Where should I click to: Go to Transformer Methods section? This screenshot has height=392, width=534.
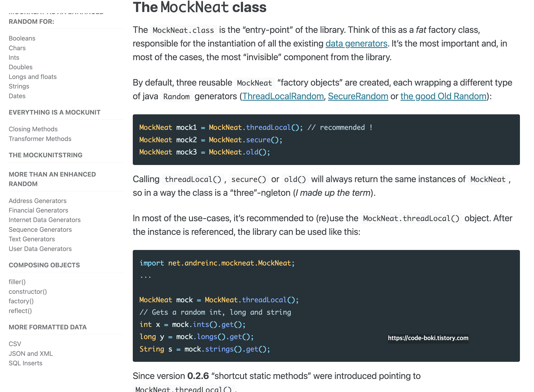pos(40,139)
